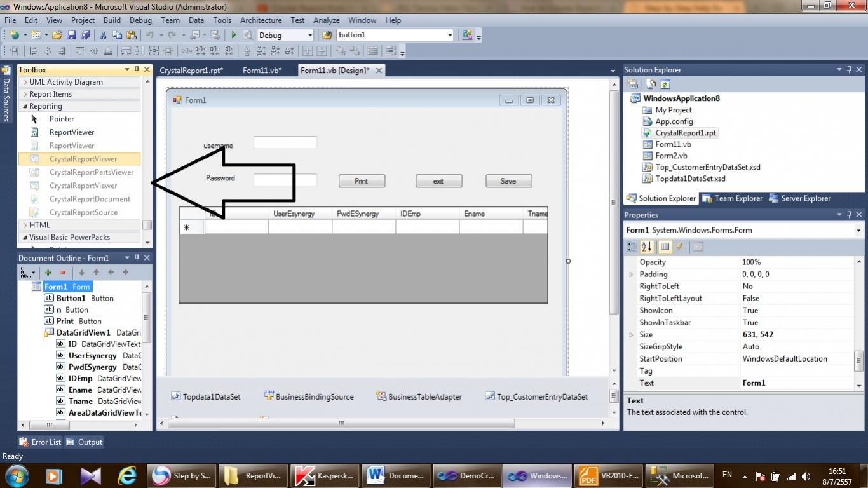This screenshot has height=488, width=868.
Task: Switch to the CrystalReport1.rpt tab
Action: (x=191, y=71)
